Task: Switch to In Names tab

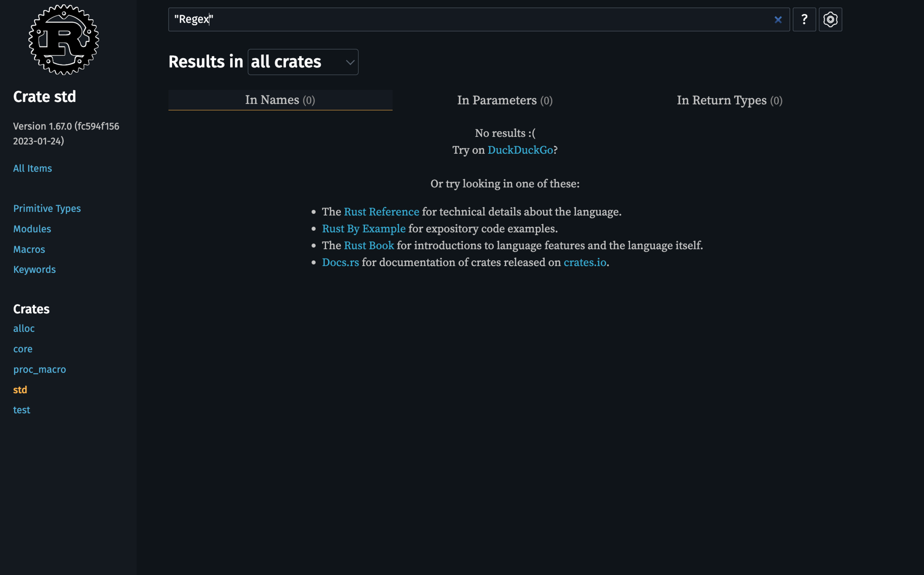Action: (280, 100)
